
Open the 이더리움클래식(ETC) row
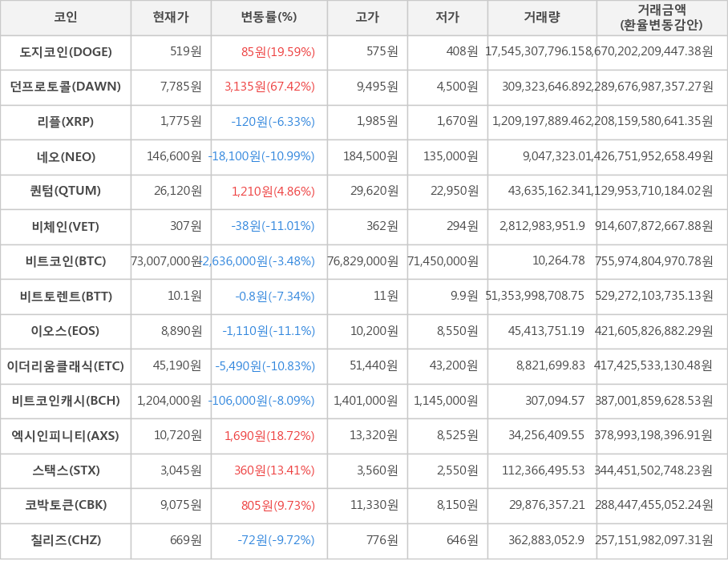[66, 365]
